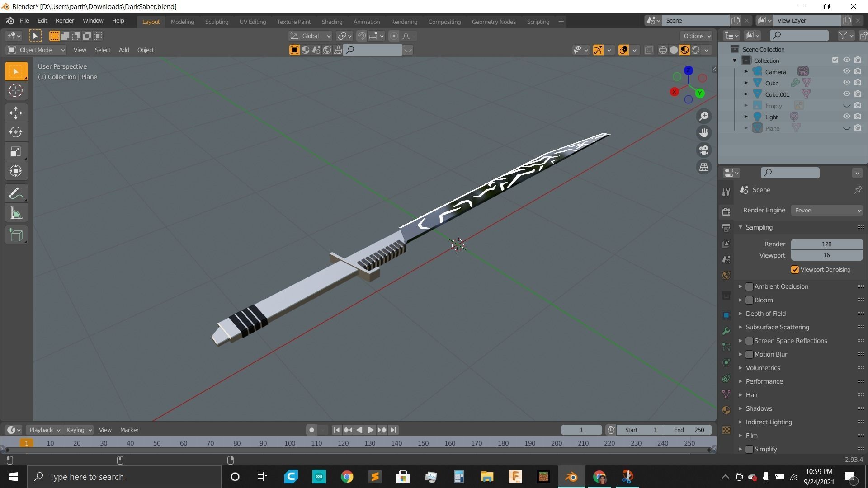Viewport: 868px width, 488px height.
Task: Open the File menu
Action: click(24, 21)
